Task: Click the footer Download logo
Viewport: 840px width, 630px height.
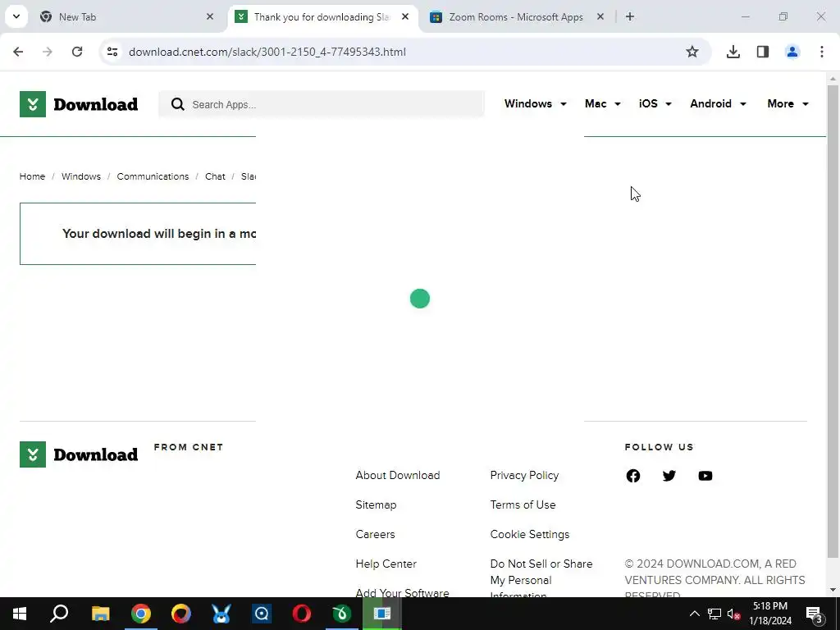Action: (x=79, y=454)
